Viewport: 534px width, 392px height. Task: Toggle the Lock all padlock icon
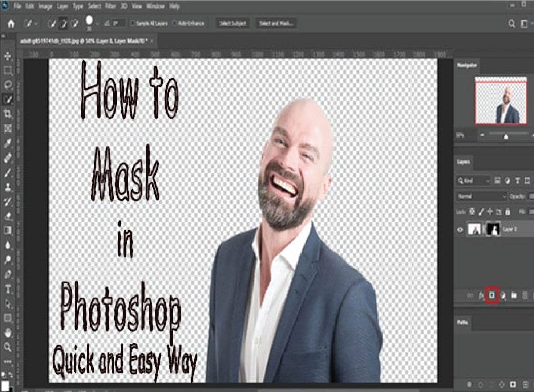tap(508, 211)
